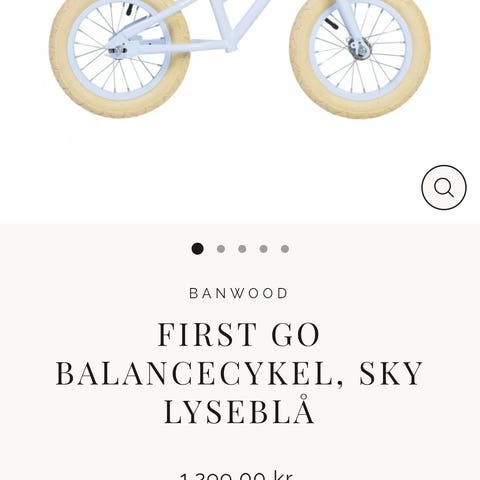This screenshot has width=480, height=480.
Task: Click the bike's front wheel hub
Action: coord(359,48)
